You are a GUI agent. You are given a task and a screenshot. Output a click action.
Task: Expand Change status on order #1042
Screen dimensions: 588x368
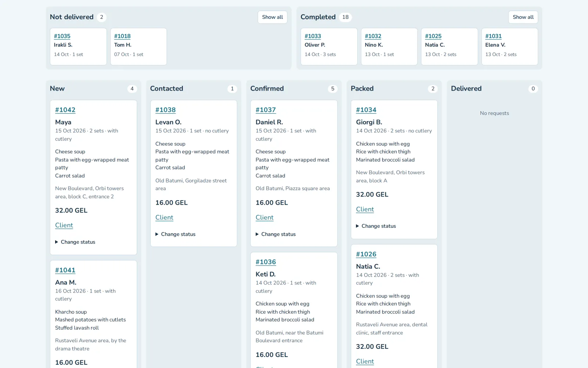(75, 242)
